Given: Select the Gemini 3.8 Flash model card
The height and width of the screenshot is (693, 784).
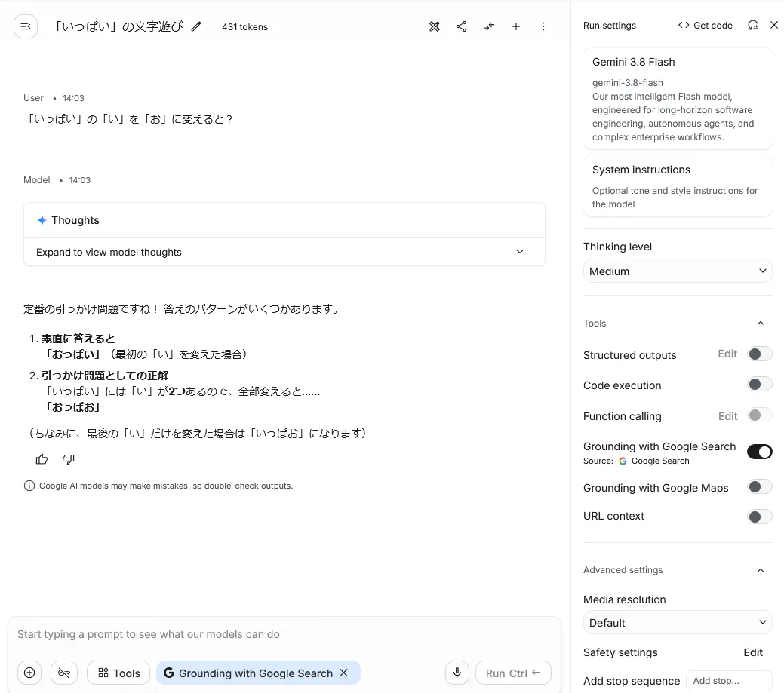Looking at the screenshot, I should point(678,99).
